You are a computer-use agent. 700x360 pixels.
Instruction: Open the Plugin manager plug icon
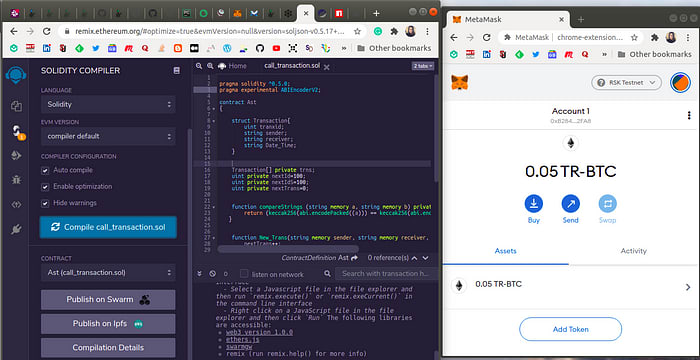coord(17,230)
